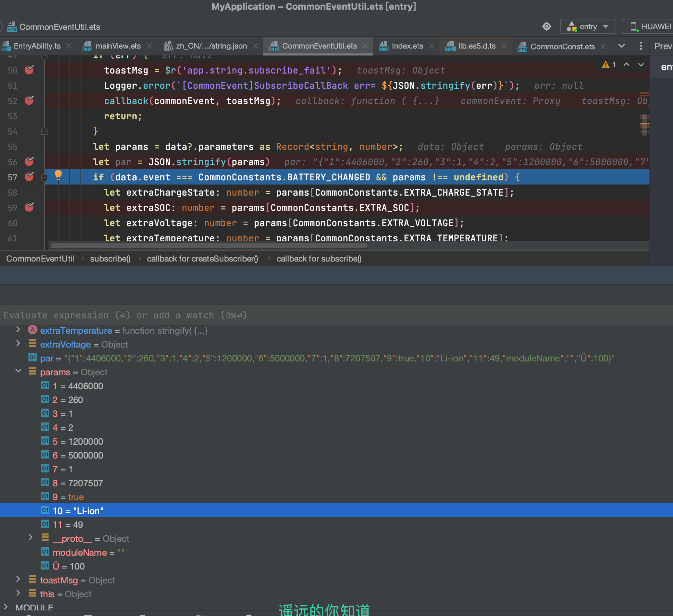Click the object icon beside toastMsg
Image resolution: width=673 pixels, height=616 pixels.
(x=33, y=580)
